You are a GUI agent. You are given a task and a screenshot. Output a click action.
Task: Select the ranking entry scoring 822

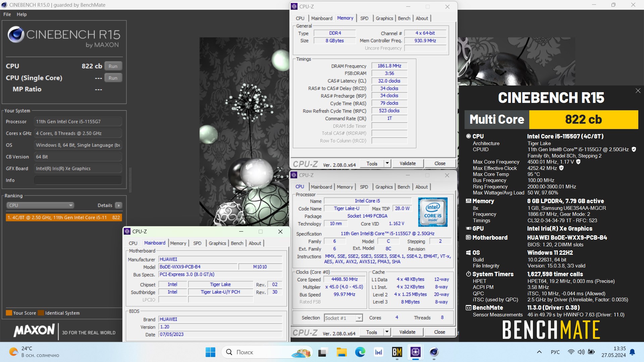64,218
